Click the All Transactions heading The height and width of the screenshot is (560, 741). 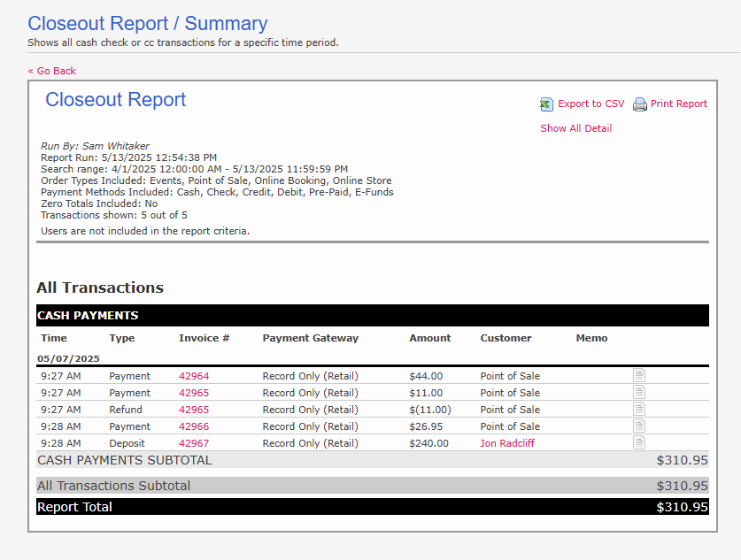[100, 288]
